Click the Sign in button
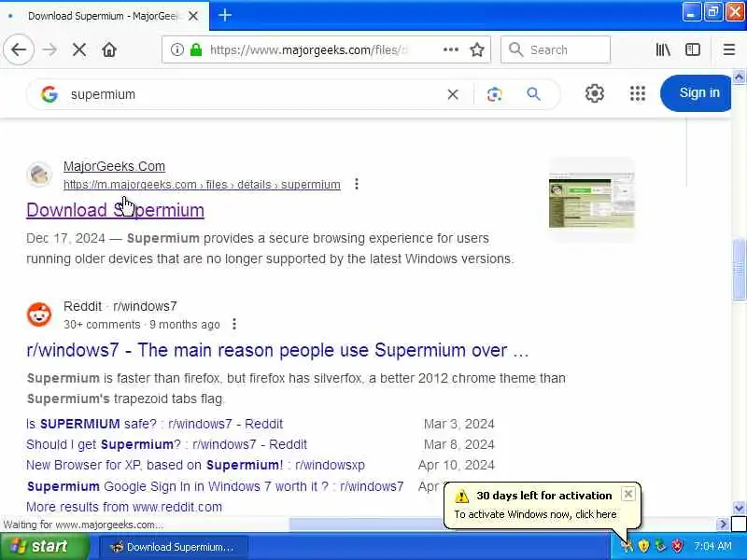The image size is (747, 560). tap(696, 92)
